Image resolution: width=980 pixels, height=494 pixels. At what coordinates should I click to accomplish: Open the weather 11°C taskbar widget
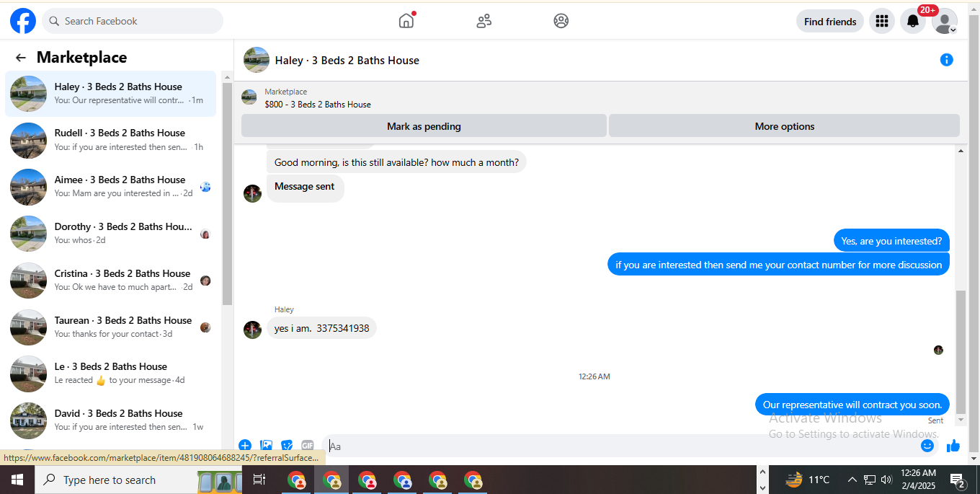(807, 480)
